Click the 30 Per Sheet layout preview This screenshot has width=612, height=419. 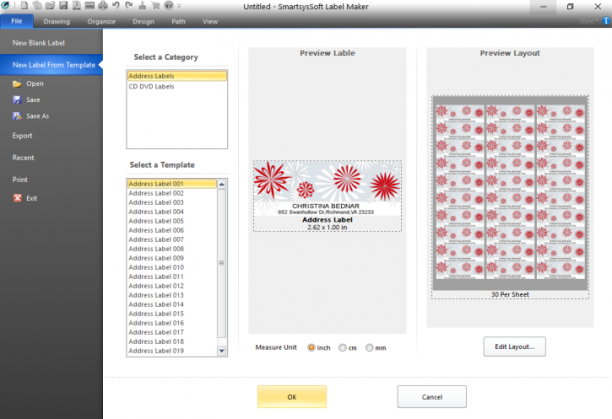pos(510,197)
